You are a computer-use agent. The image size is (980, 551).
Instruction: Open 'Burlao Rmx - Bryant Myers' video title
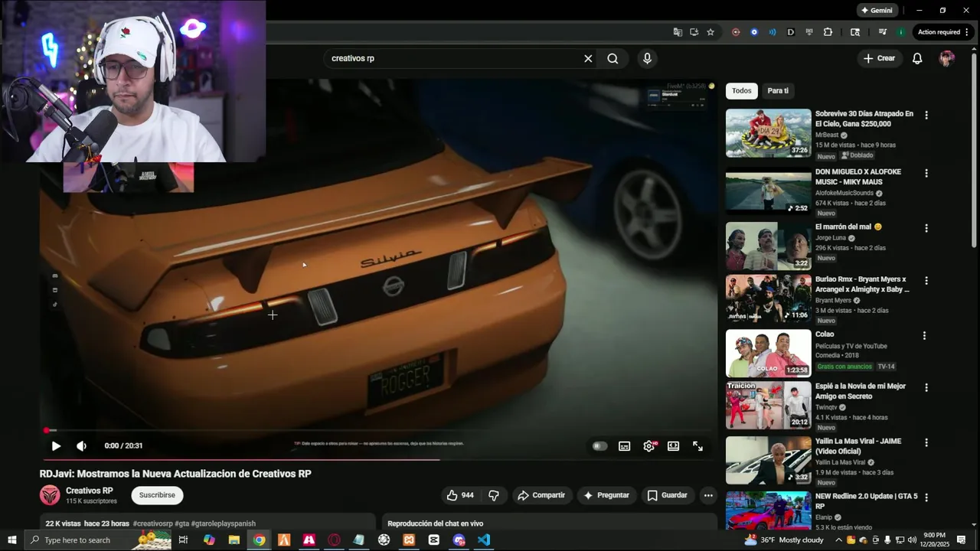tap(862, 284)
